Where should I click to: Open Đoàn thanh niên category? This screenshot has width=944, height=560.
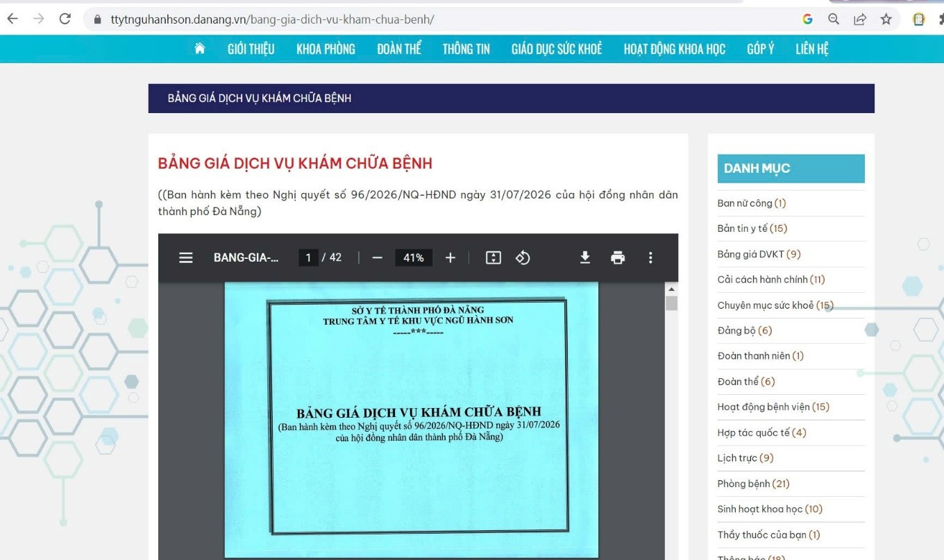(761, 356)
